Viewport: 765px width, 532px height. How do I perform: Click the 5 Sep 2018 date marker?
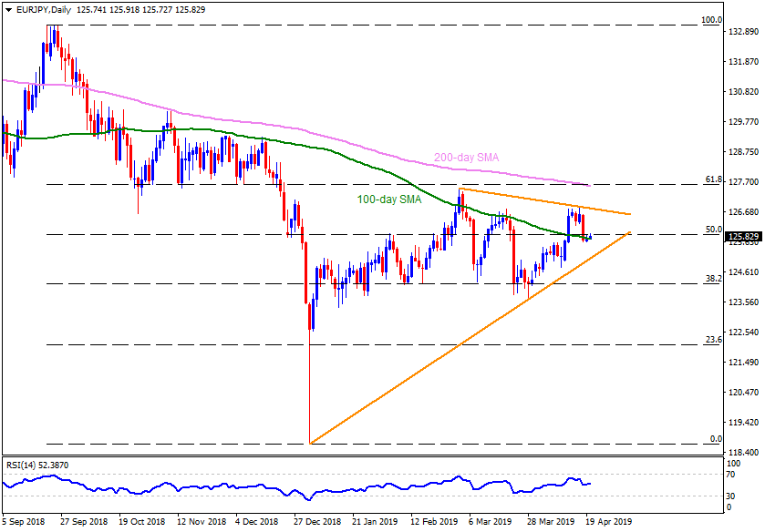[x=25, y=523]
